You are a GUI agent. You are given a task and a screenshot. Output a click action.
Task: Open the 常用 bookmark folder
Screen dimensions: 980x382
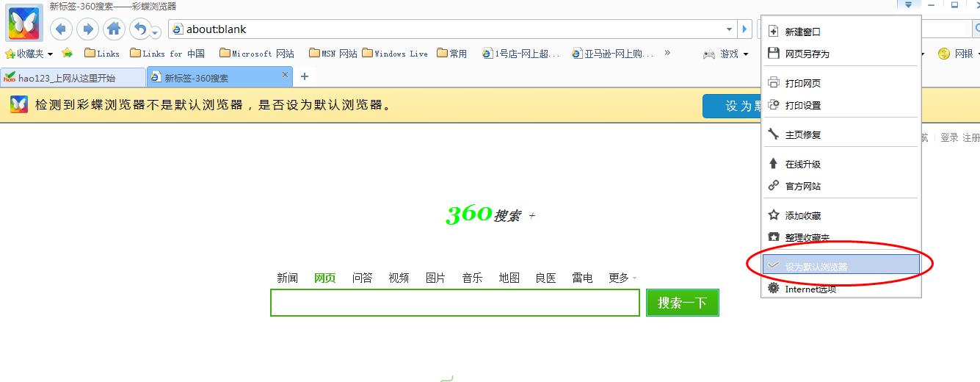click(452, 54)
